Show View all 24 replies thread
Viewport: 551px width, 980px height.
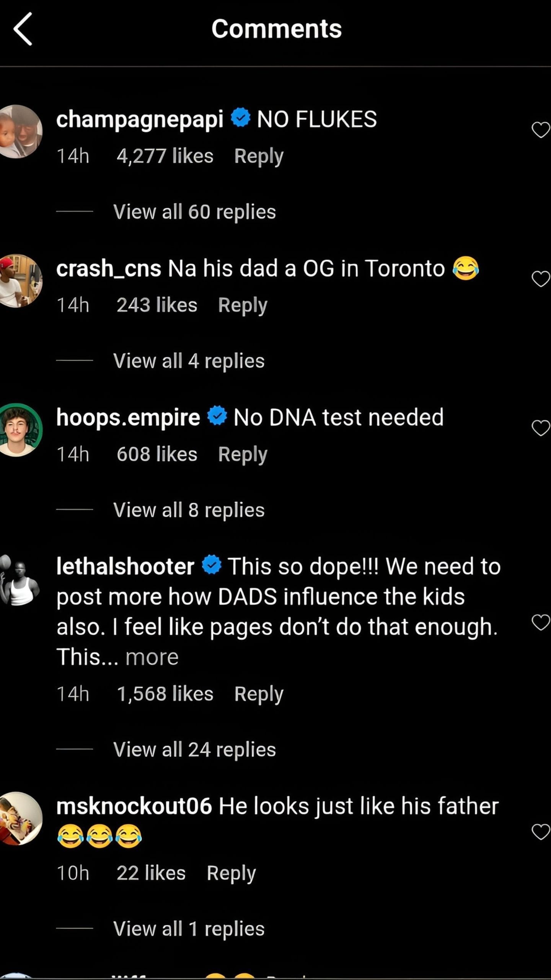click(x=194, y=749)
